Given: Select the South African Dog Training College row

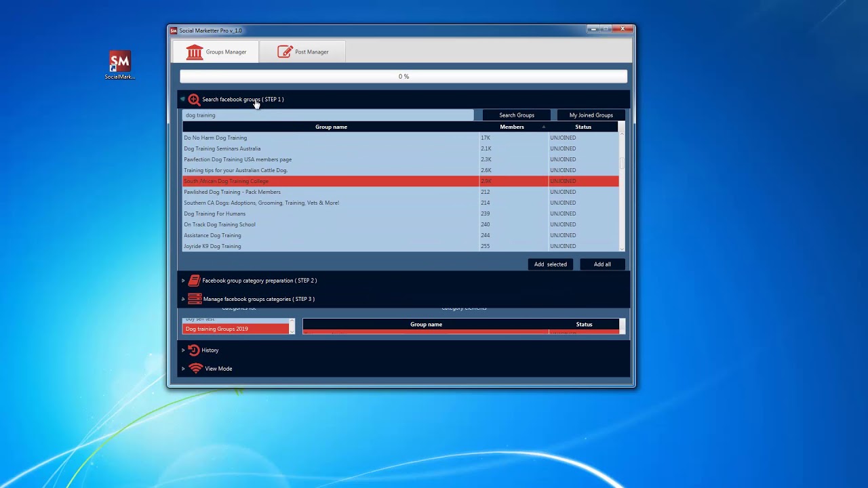Looking at the screenshot, I should coord(401,181).
